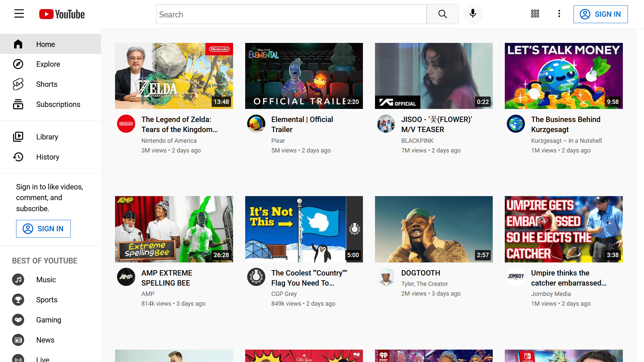Select Subscriptions in the sidebar
The image size is (644, 362).
click(x=50, y=104)
